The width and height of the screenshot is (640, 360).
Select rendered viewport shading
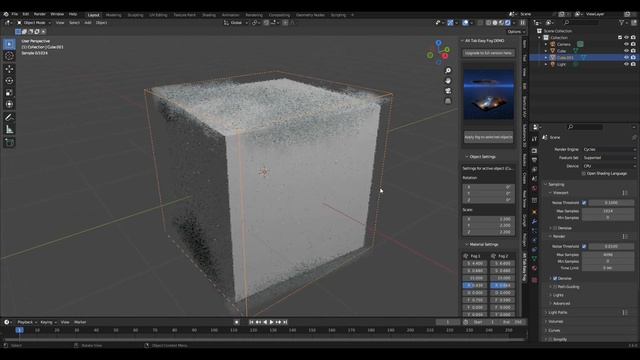[x=508, y=23]
